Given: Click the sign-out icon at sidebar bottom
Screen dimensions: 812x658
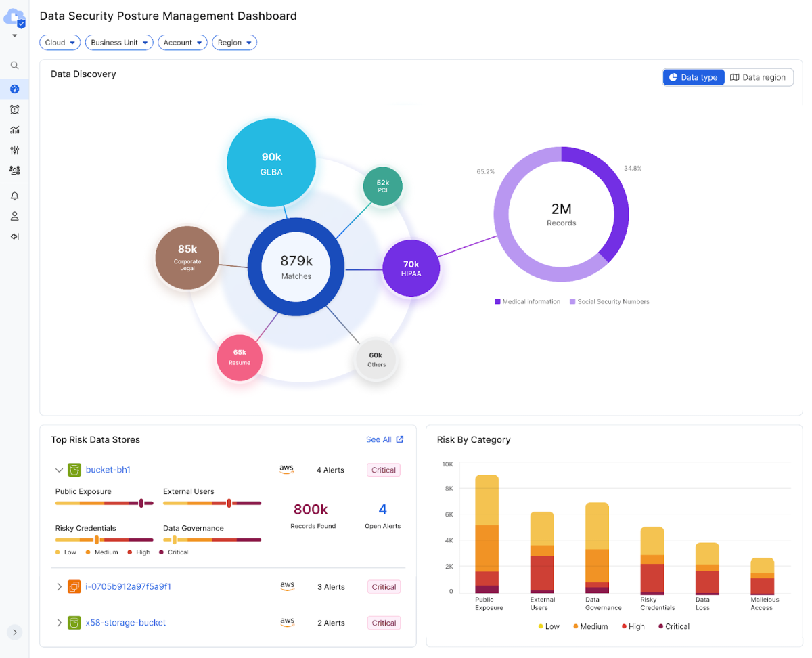Looking at the screenshot, I should click(x=14, y=236).
